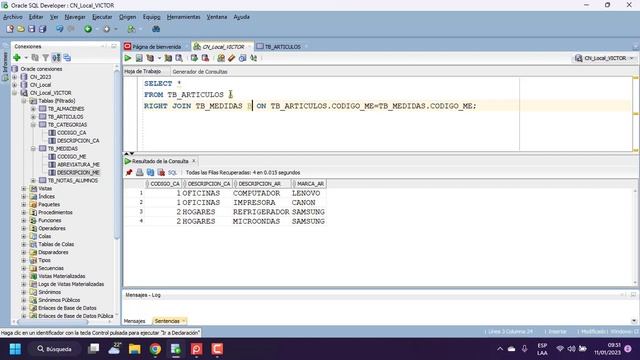This screenshot has height=360, width=640.
Task: Expand the CN_Local connection node
Action: (15, 85)
